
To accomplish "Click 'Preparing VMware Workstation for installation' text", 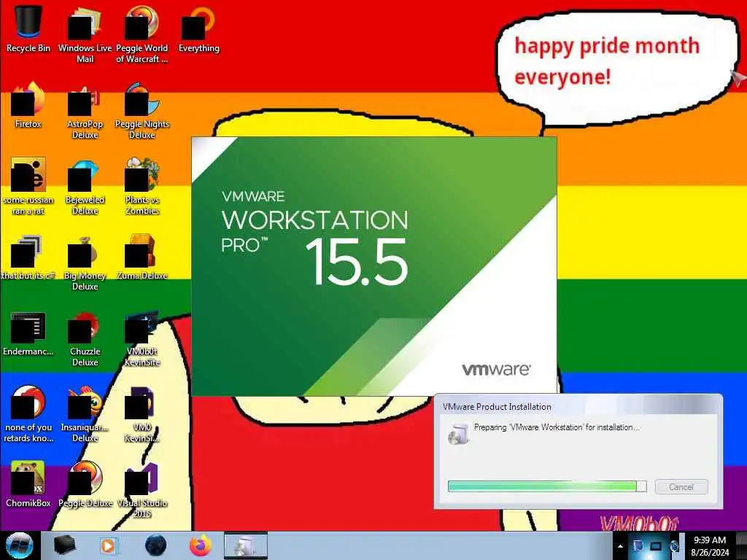I will point(557,427).
